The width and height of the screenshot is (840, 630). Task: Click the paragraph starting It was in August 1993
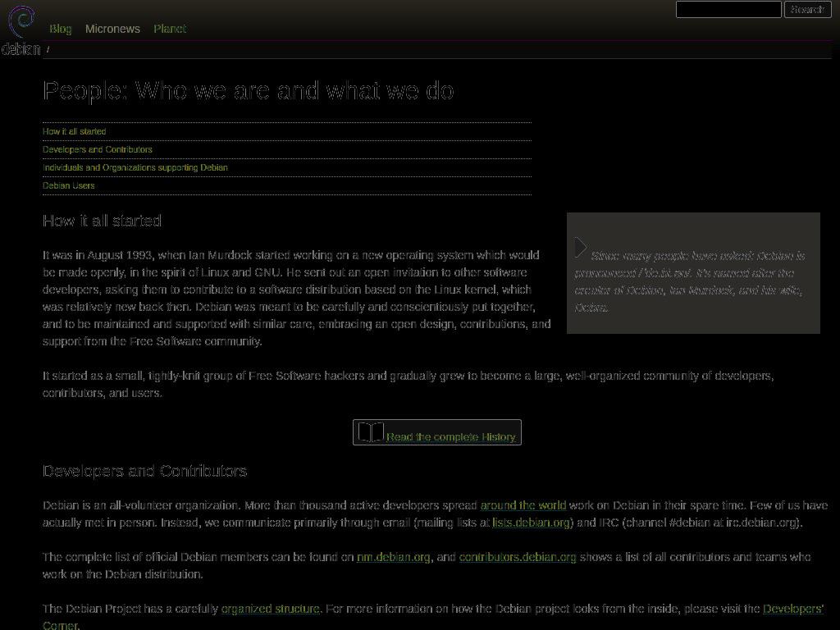click(297, 298)
